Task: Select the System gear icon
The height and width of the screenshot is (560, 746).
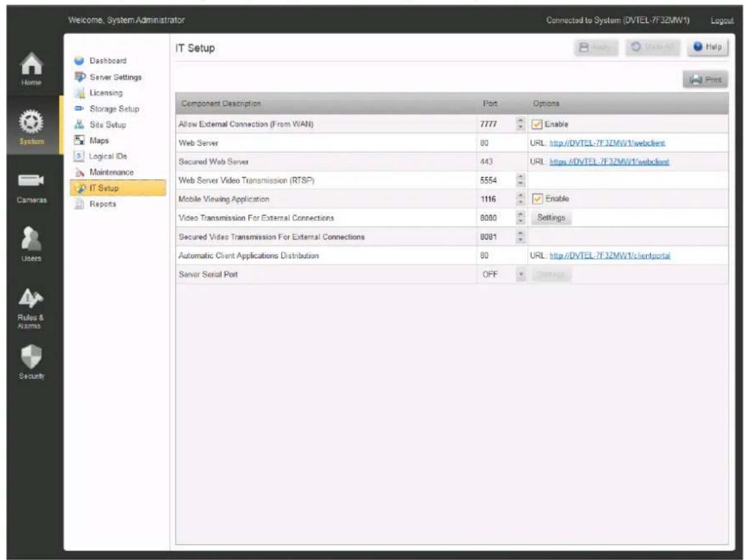Action: tap(31, 122)
